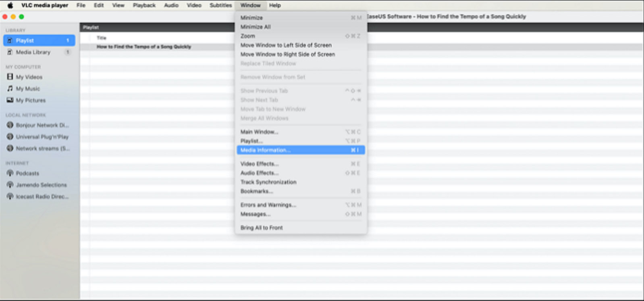Click the My Music note icon
This screenshot has width=644, height=301.
point(10,88)
